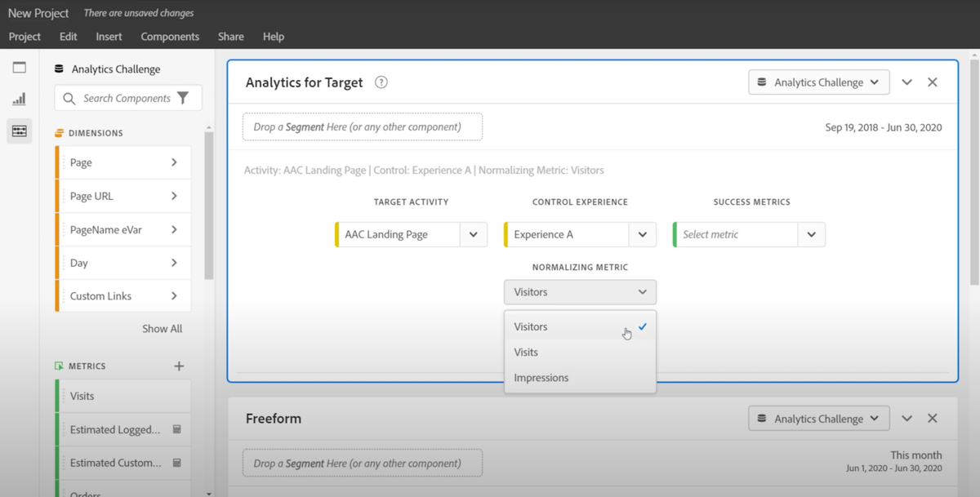
Task: Open the Project menu
Action: [24, 37]
